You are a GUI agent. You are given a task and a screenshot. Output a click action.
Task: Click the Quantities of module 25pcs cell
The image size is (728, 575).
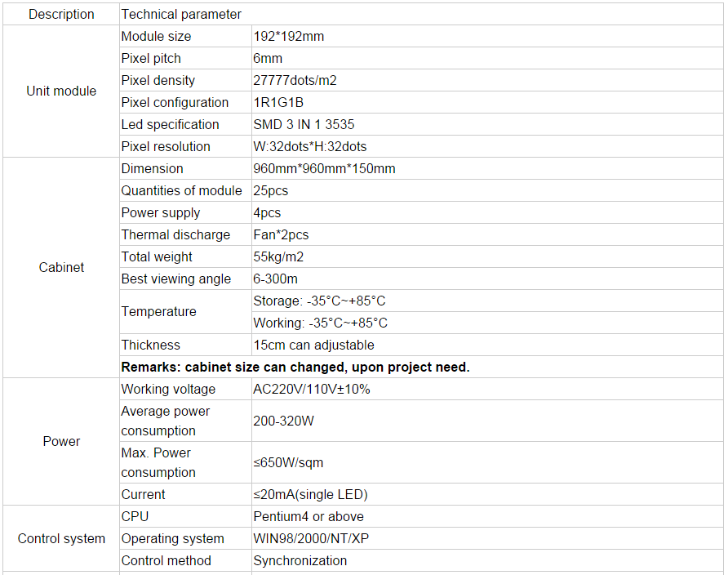[x=487, y=191]
